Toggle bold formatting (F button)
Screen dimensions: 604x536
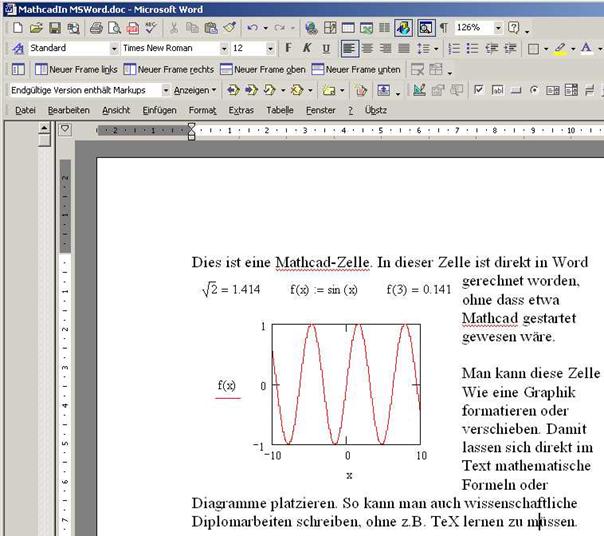pos(289,48)
